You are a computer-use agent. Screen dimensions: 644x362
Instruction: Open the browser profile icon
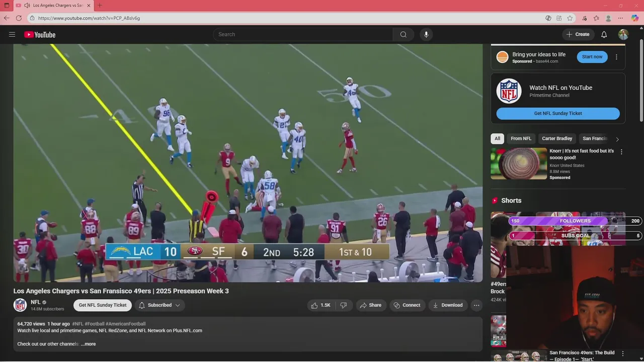tap(608, 18)
